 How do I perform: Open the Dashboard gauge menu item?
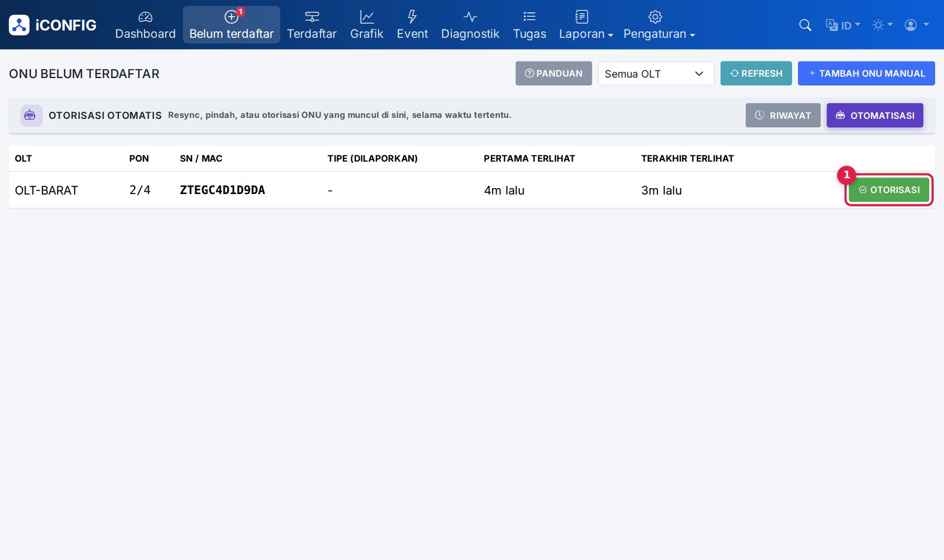[x=145, y=25]
